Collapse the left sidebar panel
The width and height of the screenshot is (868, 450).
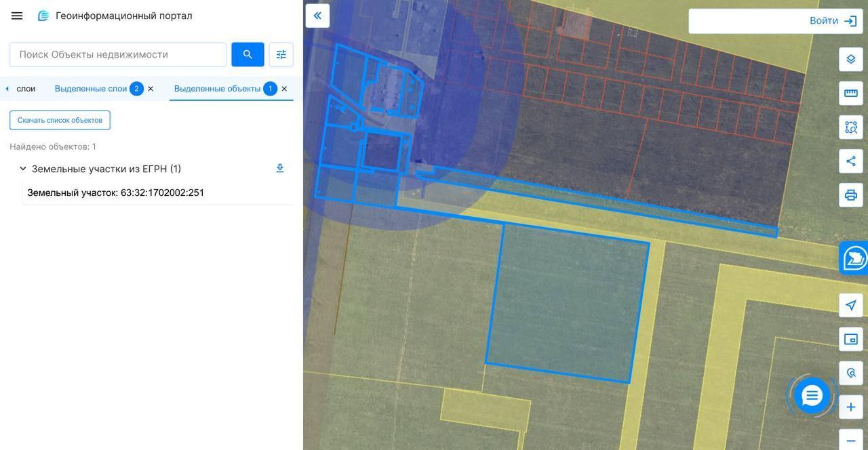pos(317,16)
